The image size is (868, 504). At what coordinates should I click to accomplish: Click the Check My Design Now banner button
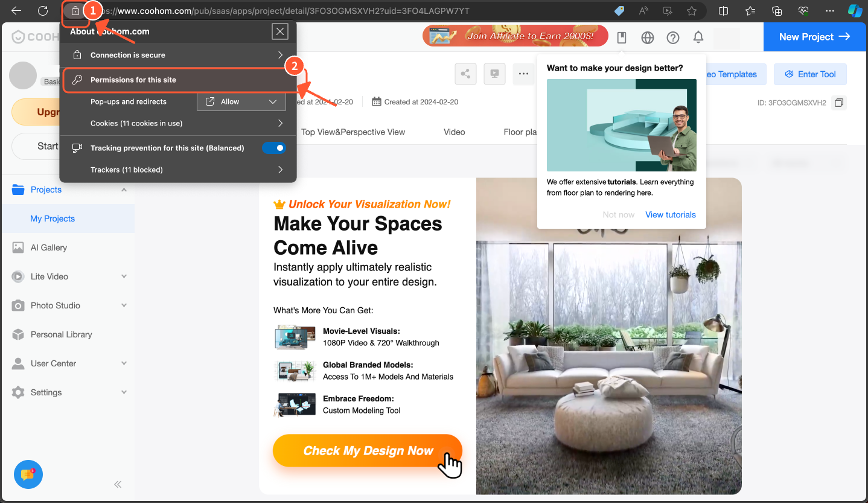367,451
